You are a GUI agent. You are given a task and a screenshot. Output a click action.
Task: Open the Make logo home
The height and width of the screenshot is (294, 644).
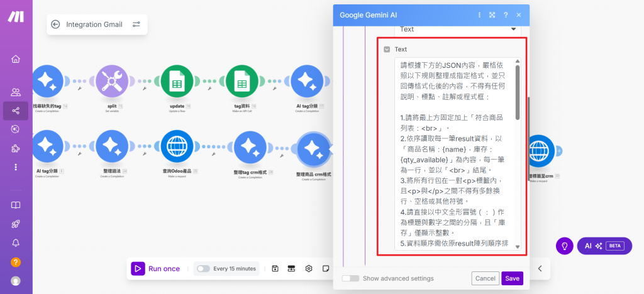pos(16,16)
